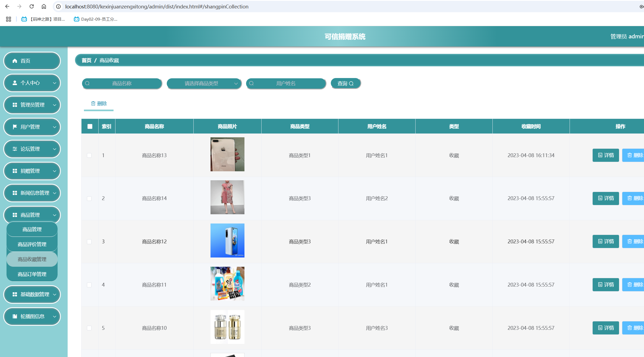
Task: Expand the 用户管理 sidebar menu
Action: point(32,127)
